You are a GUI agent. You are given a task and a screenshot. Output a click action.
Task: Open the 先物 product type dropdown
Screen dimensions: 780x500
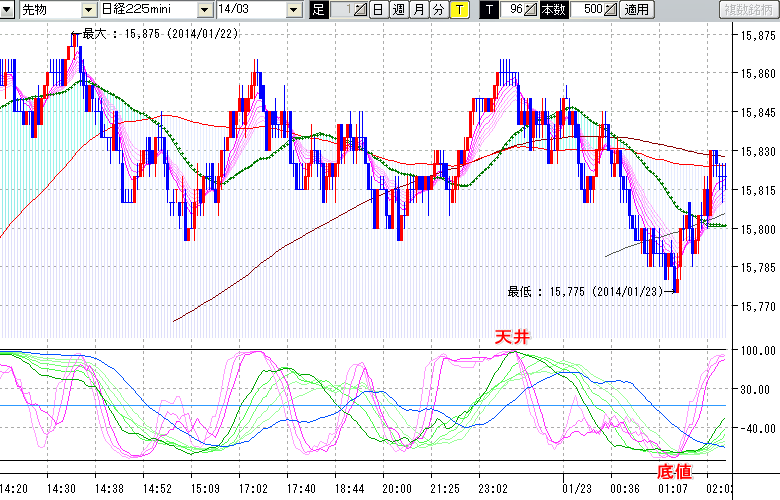point(88,10)
